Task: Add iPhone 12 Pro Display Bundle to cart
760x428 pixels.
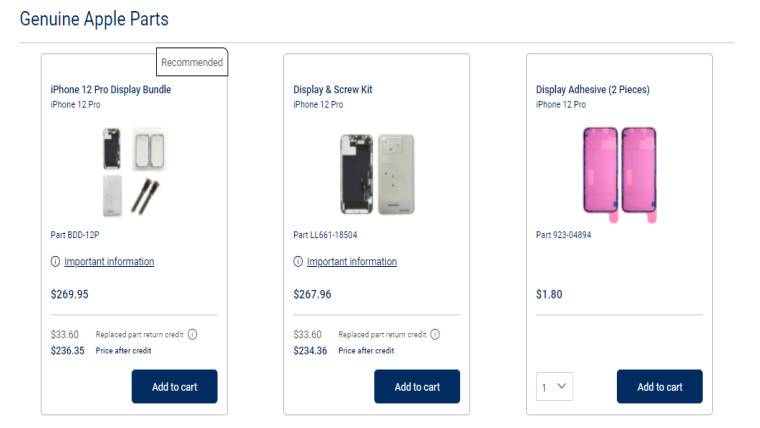Action: (x=174, y=387)
